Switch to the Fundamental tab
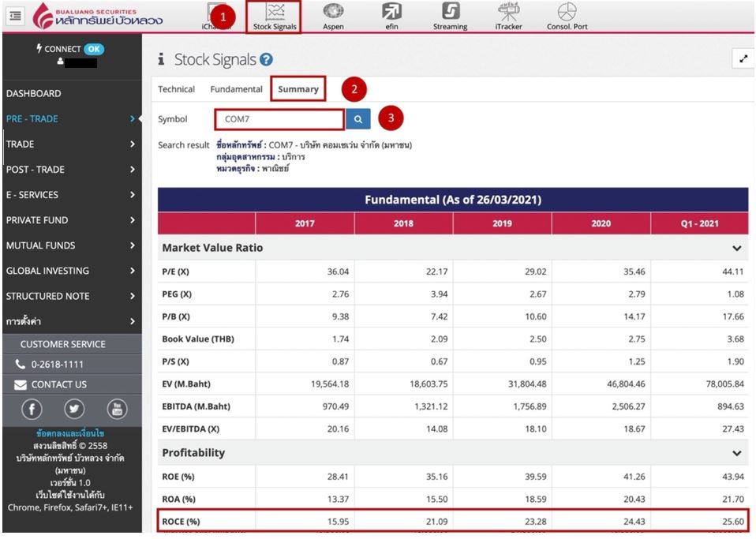756x539 pixels. point(236,89)
